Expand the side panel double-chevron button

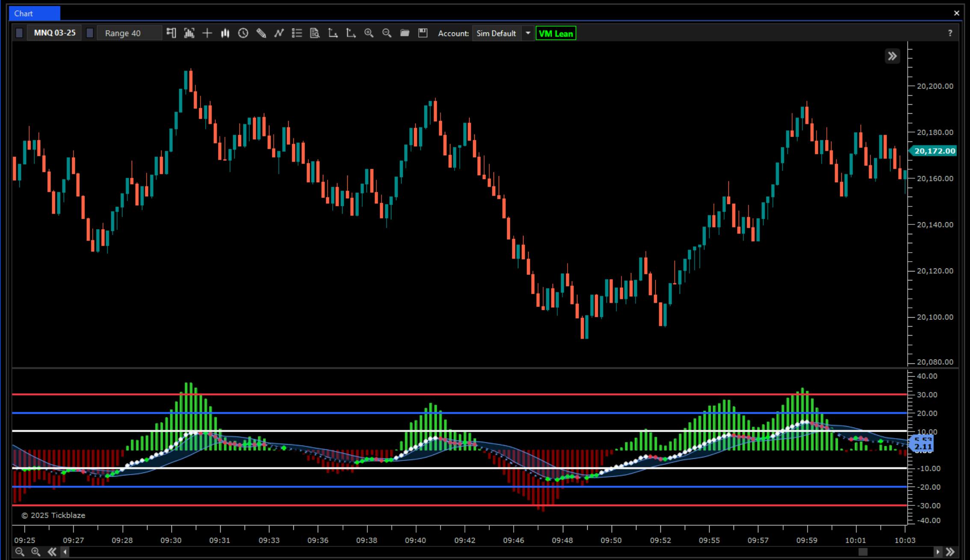tap(892, 56)
